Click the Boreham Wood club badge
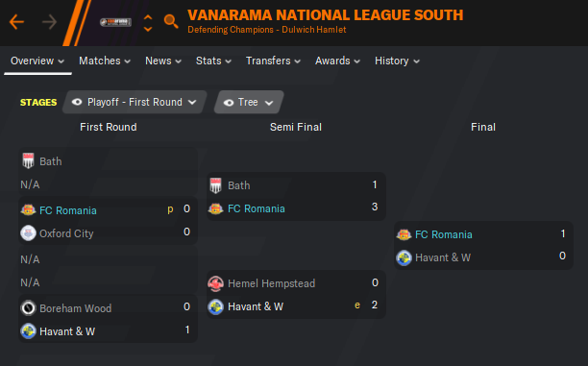Screen dimensions: 588x366 28,307
